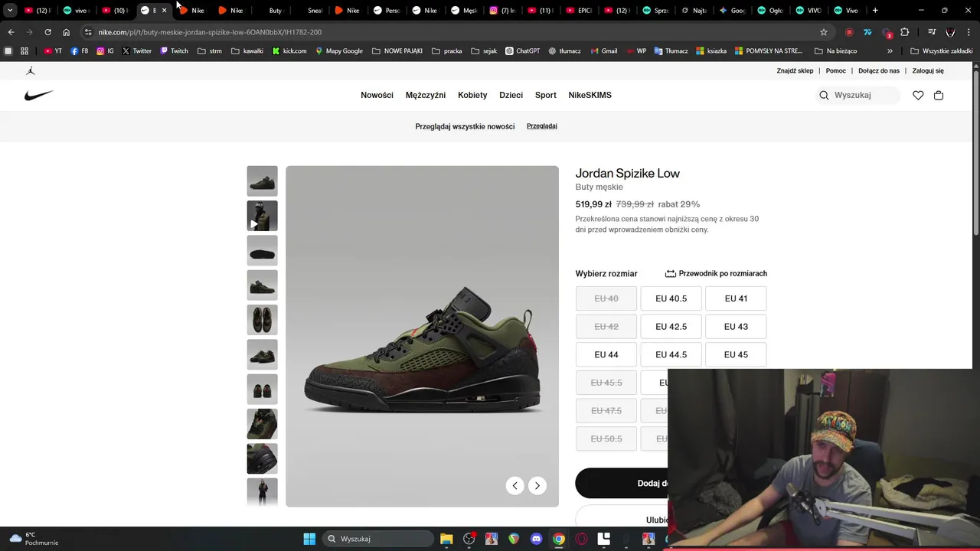This screenshot has width=980, height=551.
Task: Select size EU 43
Action: pos(736,327)
